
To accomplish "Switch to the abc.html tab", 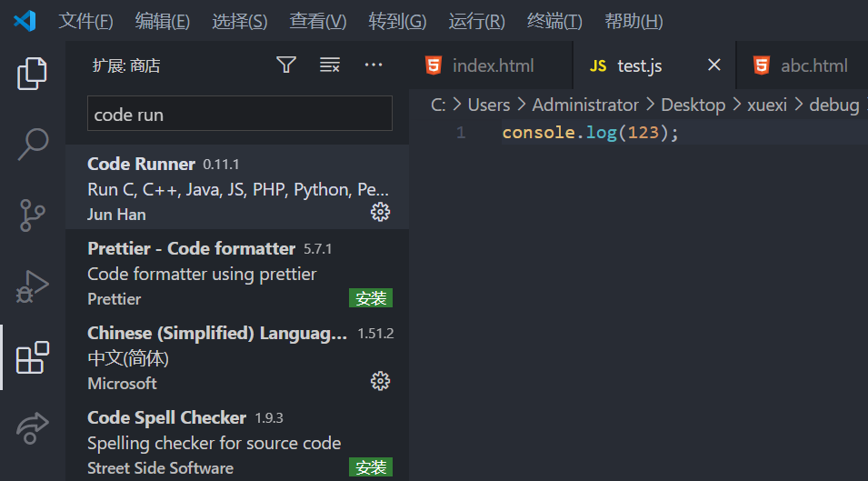I will click(803, 65).
